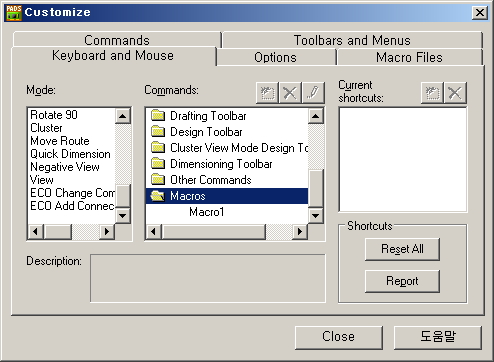Open the Options tab
494x362 pixels.
click(275, 57)
